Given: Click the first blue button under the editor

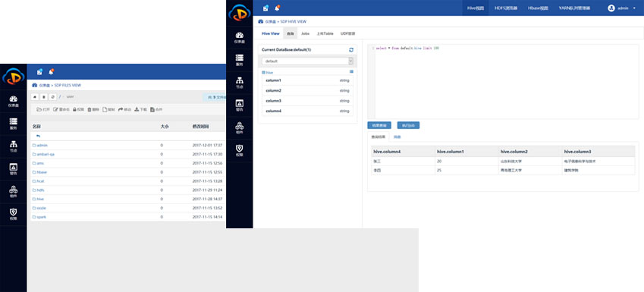Looking at the screenshot, I should pyautogui.click(x=379, y=125).
